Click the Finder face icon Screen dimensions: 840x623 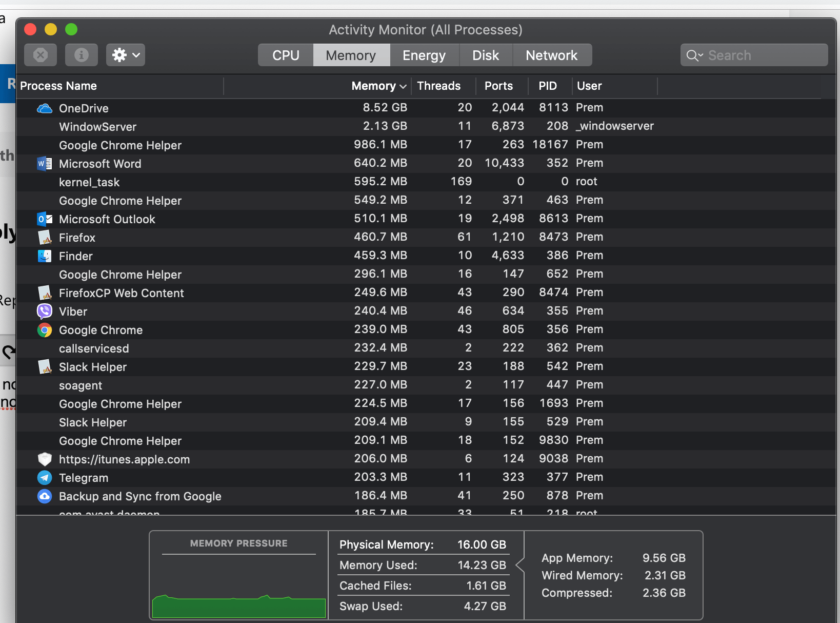pyautogui.click(x=45, y=256)
